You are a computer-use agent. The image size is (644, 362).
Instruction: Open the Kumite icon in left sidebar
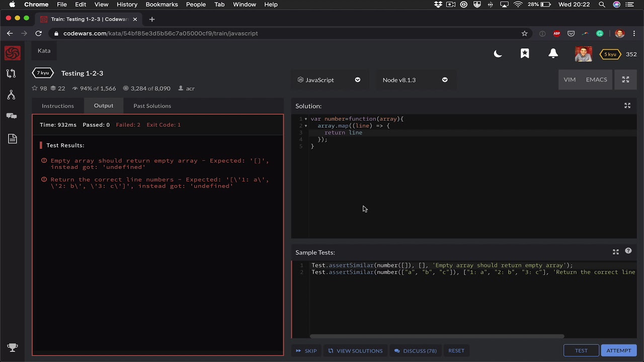click(11, 95)
